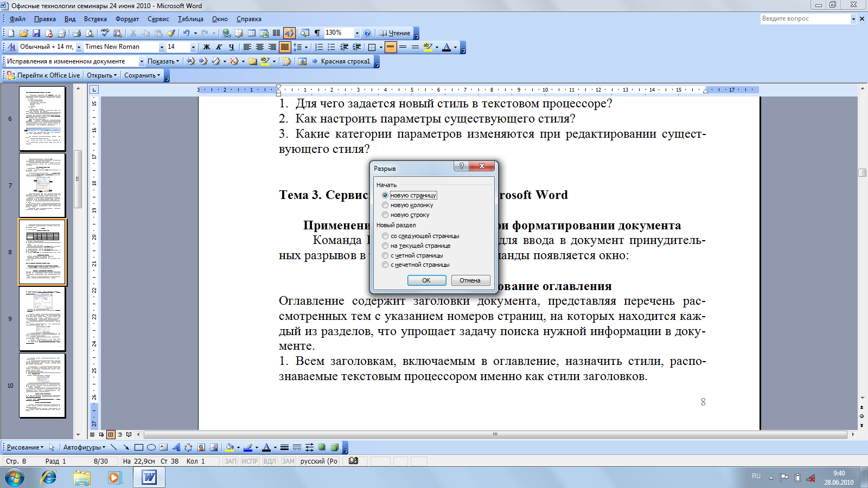
Task: Expand 'Исправления в измененном документе' dropdown
Action: pos(142,61)
